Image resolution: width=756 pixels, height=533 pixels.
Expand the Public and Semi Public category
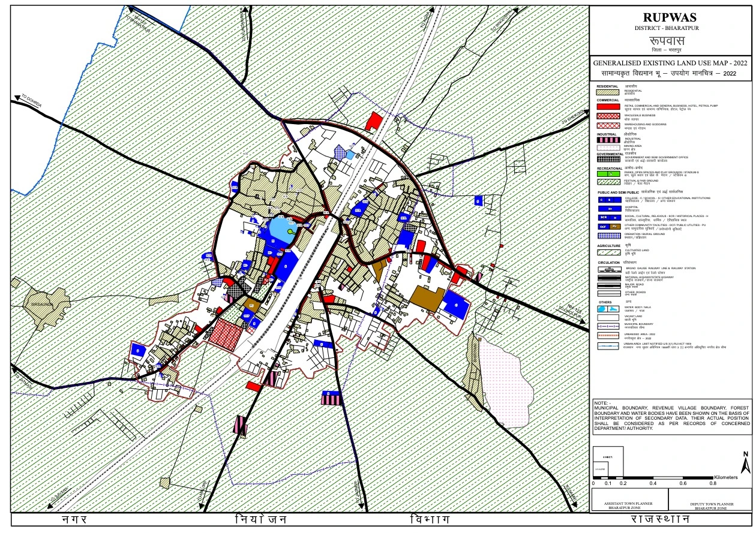point(618,191)
